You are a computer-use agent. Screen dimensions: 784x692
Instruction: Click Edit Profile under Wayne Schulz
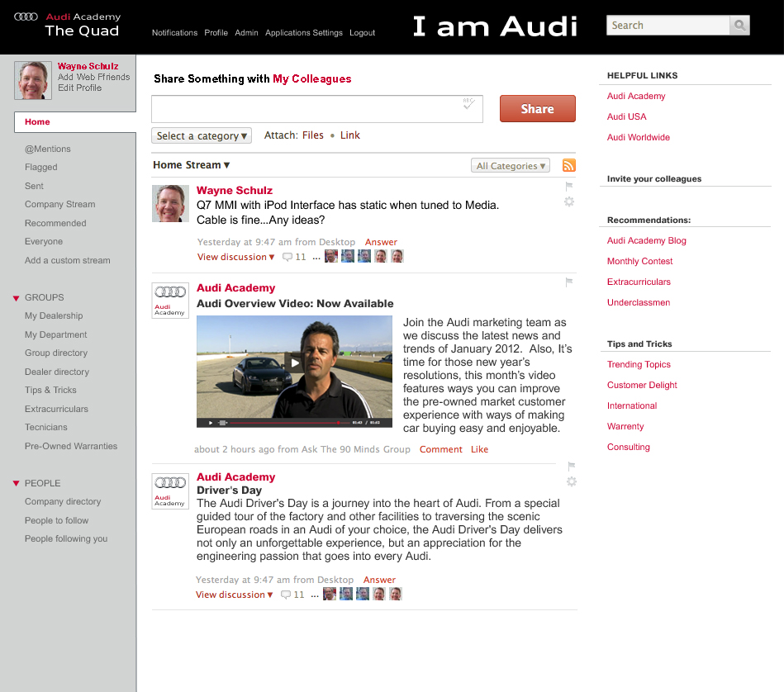tap(79, 88)
